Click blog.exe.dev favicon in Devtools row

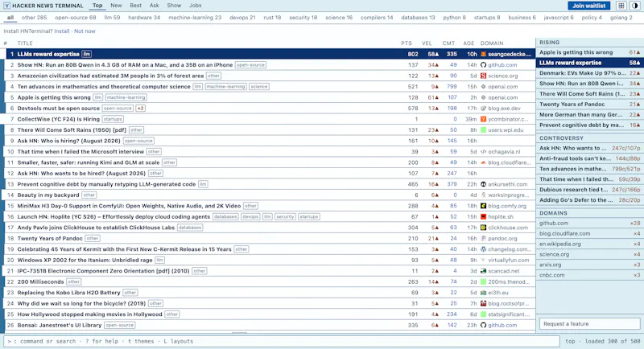(484, 109)
